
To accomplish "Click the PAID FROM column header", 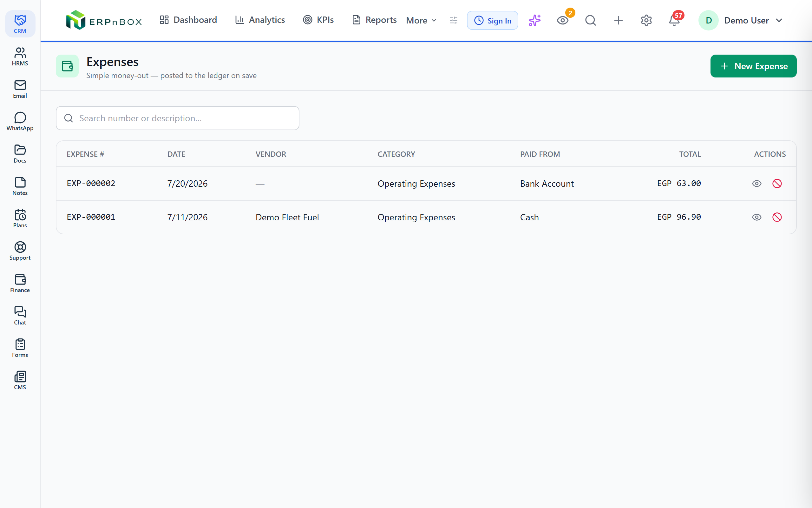I will tap(540, 154).
